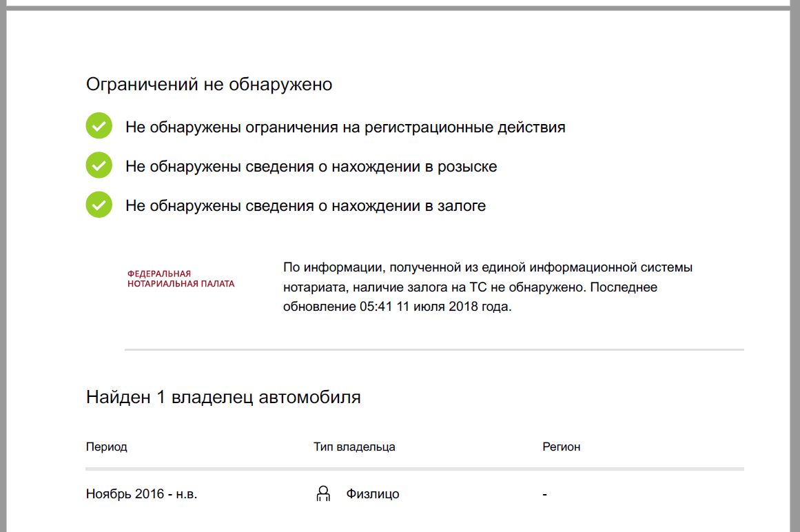800x532 pixels.
Task: Click the divider line below the notary notice
Action: point(434,350)
